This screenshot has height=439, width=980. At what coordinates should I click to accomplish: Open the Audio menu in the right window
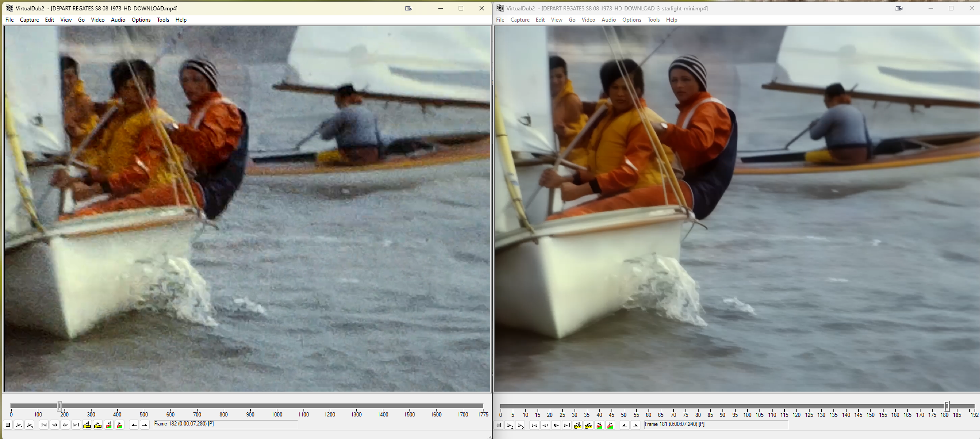[x=609, y=20]
